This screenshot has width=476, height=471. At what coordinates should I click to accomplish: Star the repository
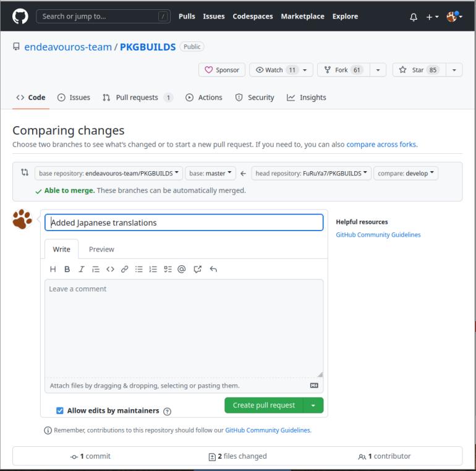tap(419, 70)
